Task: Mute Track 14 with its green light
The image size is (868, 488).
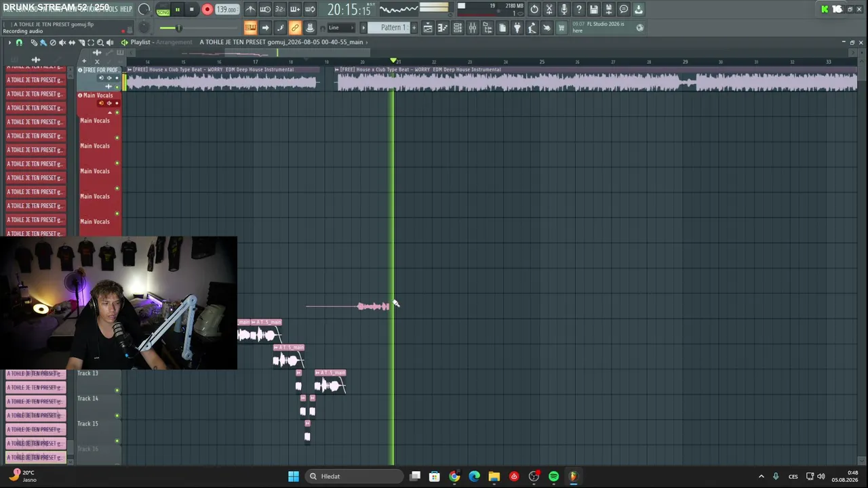Action: tap(117, 415)
